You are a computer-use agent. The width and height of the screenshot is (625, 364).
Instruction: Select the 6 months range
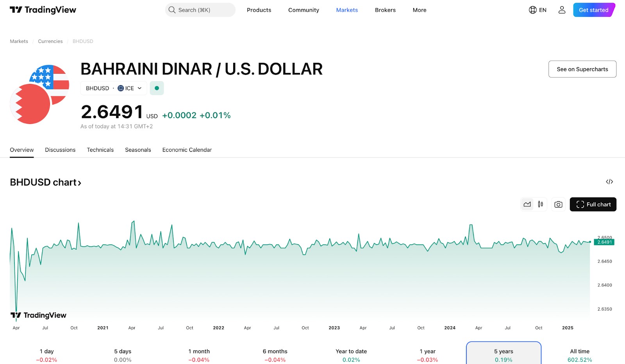pyautogui.click(x=275, y=355)
